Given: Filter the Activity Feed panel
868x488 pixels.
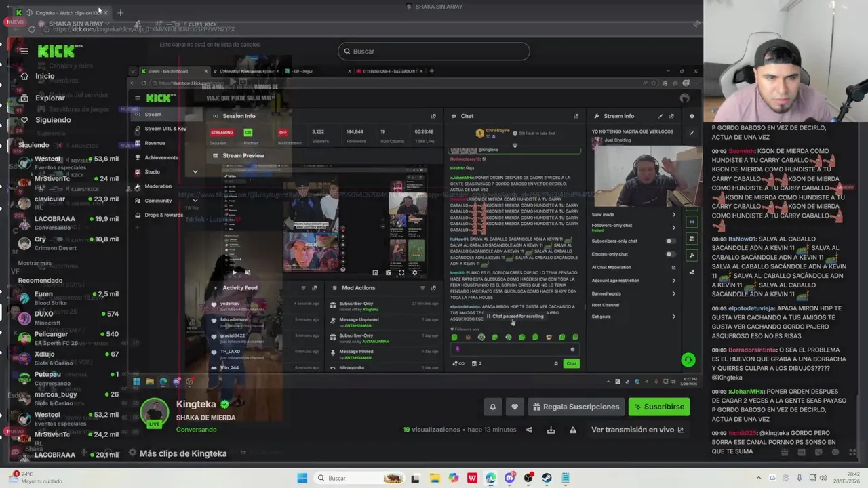Looking at the screenshot, I should [303, 288].
